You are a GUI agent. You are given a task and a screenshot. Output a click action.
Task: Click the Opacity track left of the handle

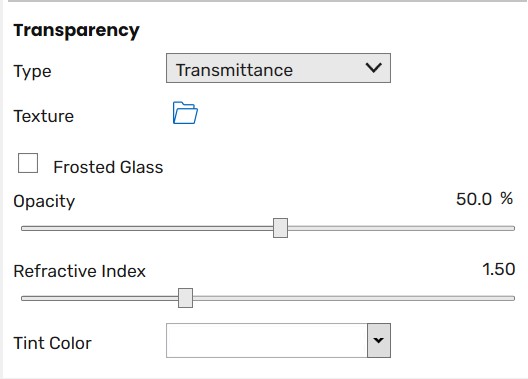point(147,228)
